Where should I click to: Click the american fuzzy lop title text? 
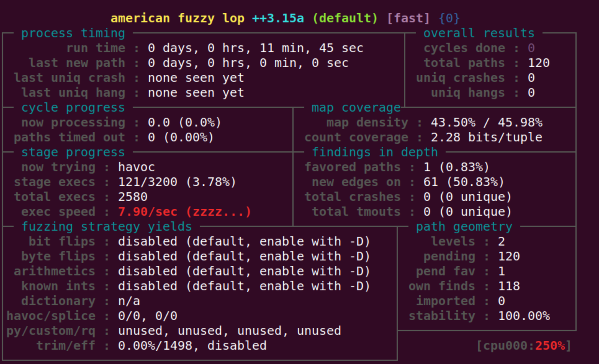point(177,18)
